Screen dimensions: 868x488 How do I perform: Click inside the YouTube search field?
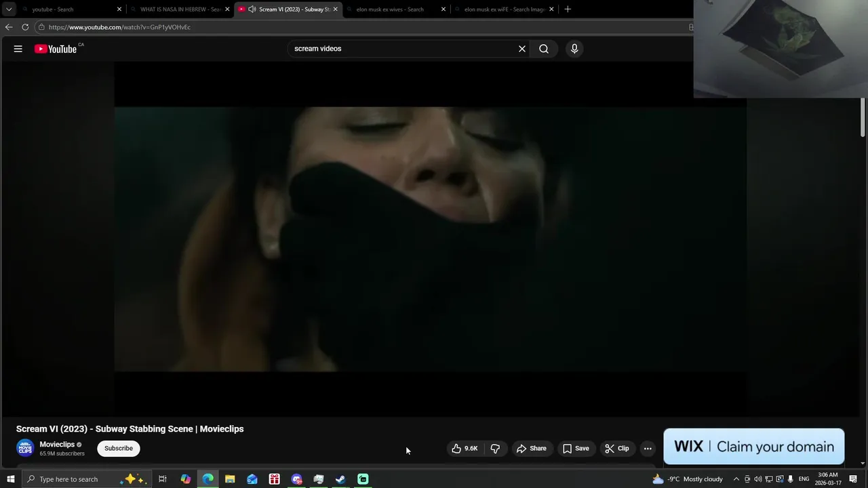click(x=403, y=49)
